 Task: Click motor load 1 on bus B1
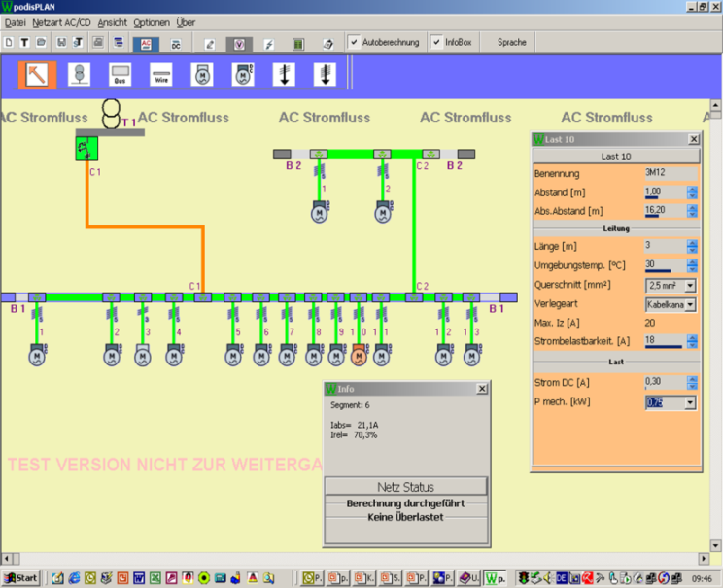pos(37,355)
